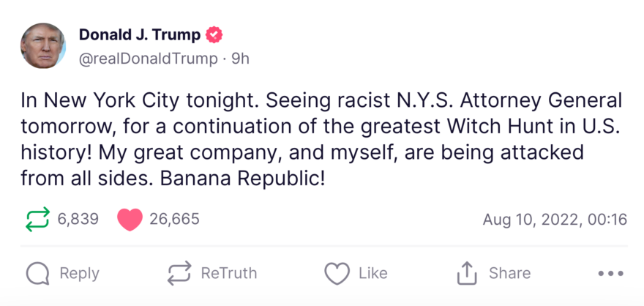Click the red verified badge icon
Screen dimensions: 644x306
(x=214, y=34)
